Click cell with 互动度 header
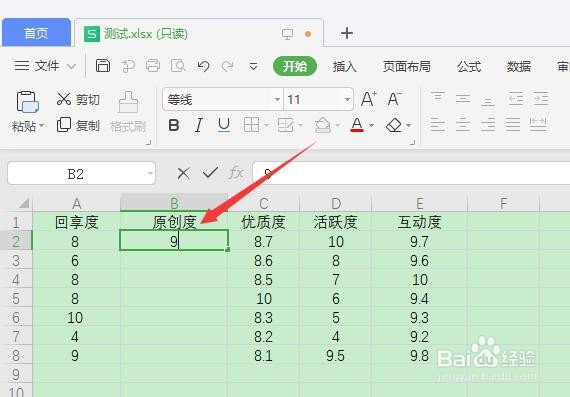This screenshot has height=397, width=570. [x=420, y=222]
